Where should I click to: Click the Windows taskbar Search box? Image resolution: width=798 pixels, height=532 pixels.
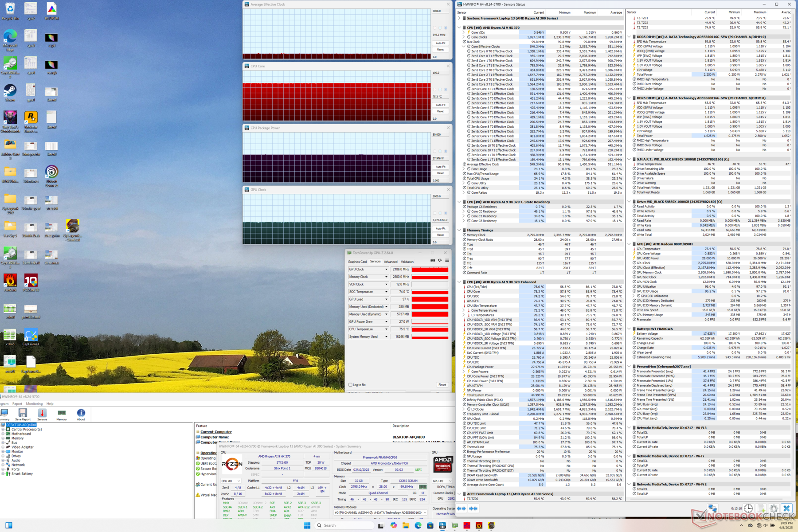pyautogui.click(x=344, y=525)
